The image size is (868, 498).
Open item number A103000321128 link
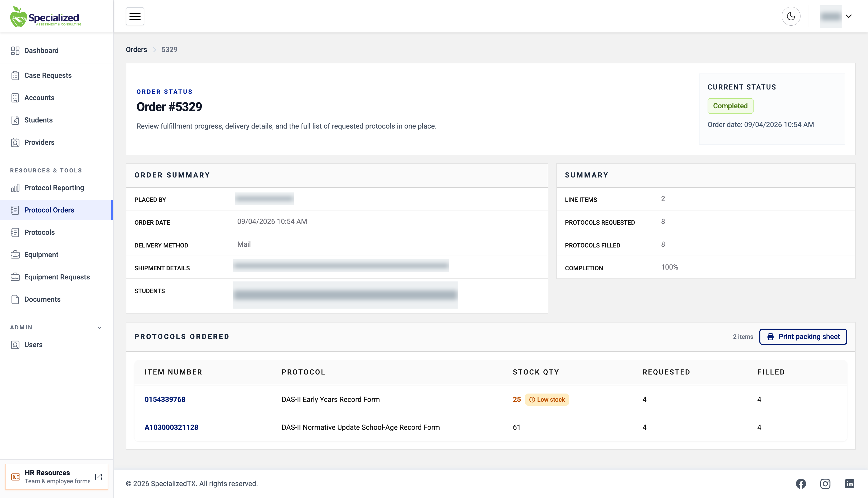point(172,427)
